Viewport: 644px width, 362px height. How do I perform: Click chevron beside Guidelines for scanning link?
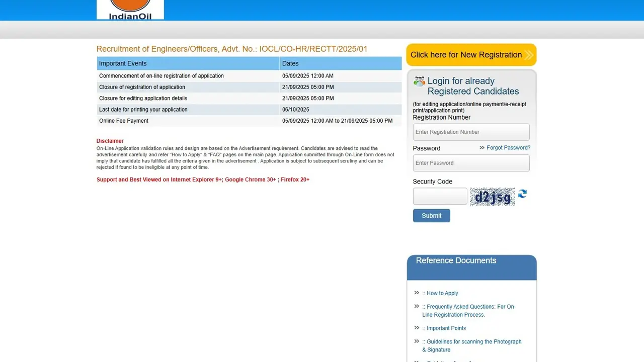click(x=417, y=341)
